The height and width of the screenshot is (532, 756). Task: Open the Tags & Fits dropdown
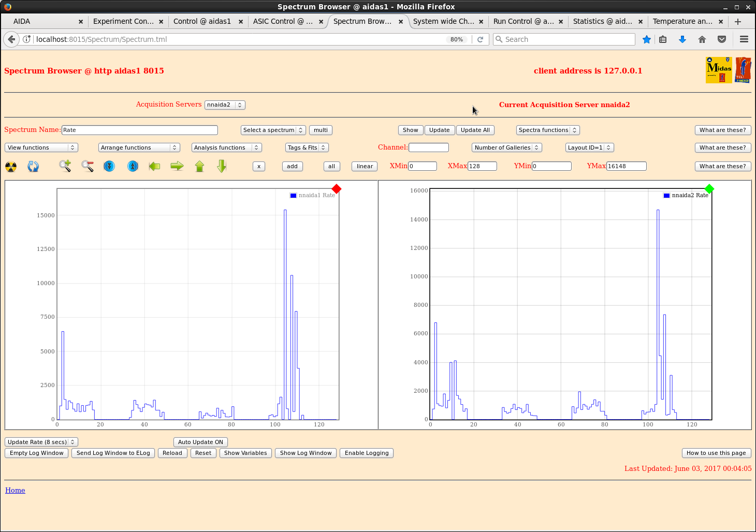click(x=307, y=147)
